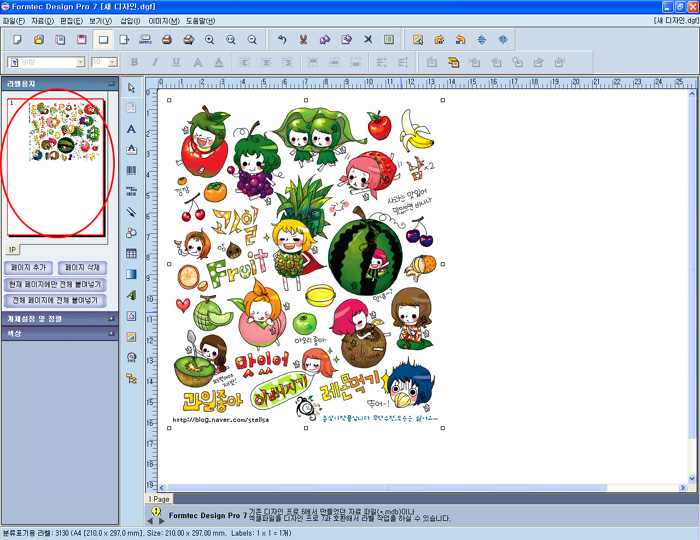Select the tree structure tool at bottom

click(131, 378)
